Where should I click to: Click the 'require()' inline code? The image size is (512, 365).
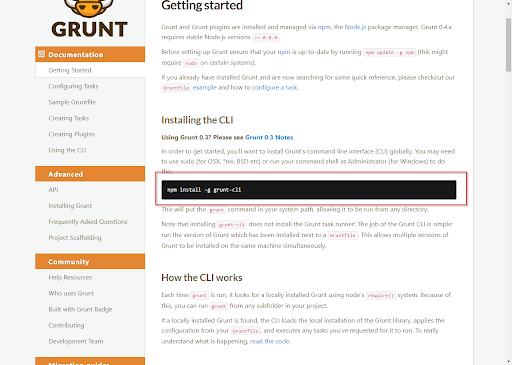[381, 295]
